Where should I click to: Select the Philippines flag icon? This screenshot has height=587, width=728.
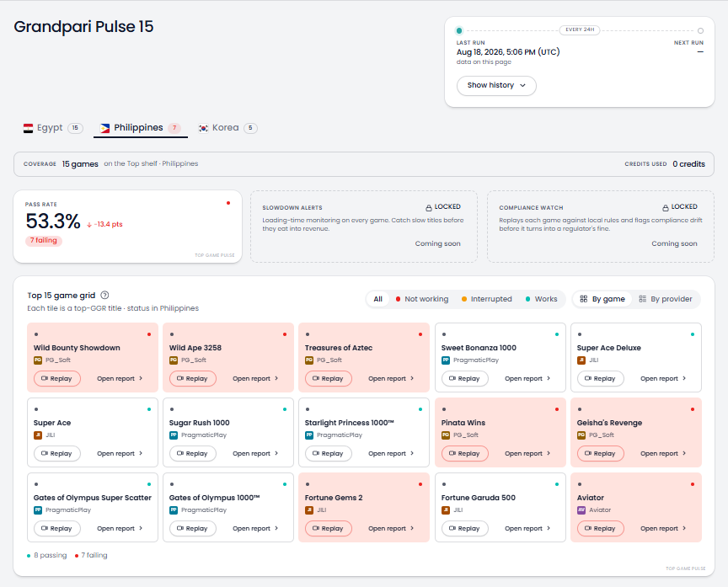(105, 128)
